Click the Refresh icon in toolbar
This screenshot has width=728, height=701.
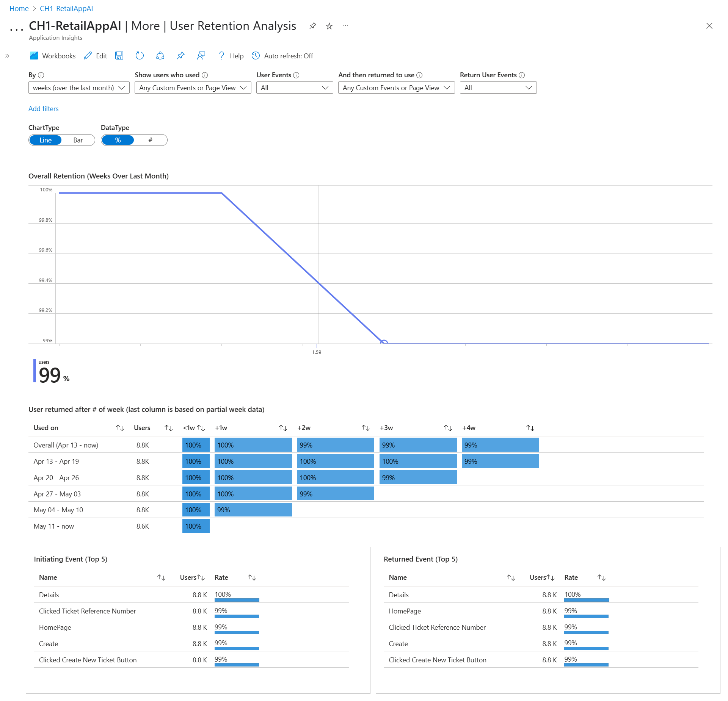tap(140, 56)
